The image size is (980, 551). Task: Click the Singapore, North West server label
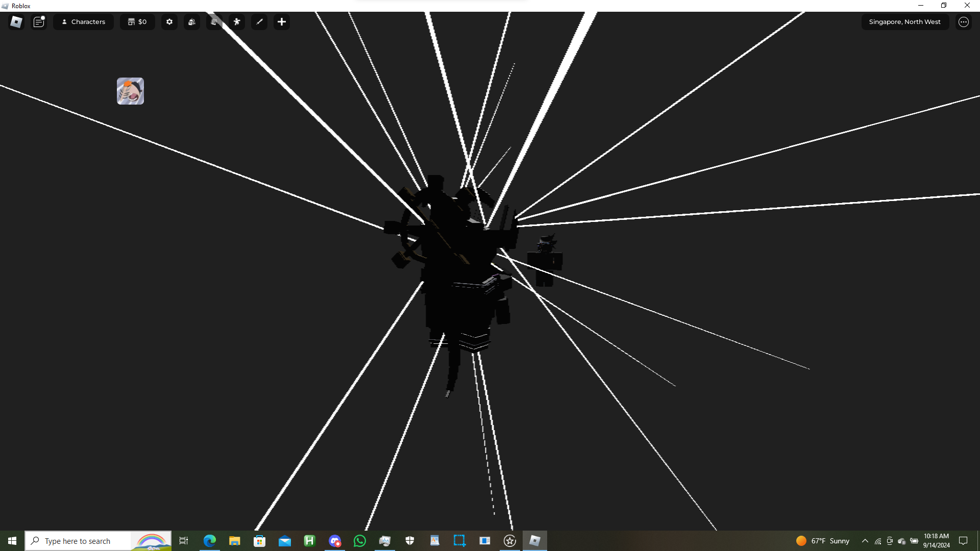(x=904, y=22)
